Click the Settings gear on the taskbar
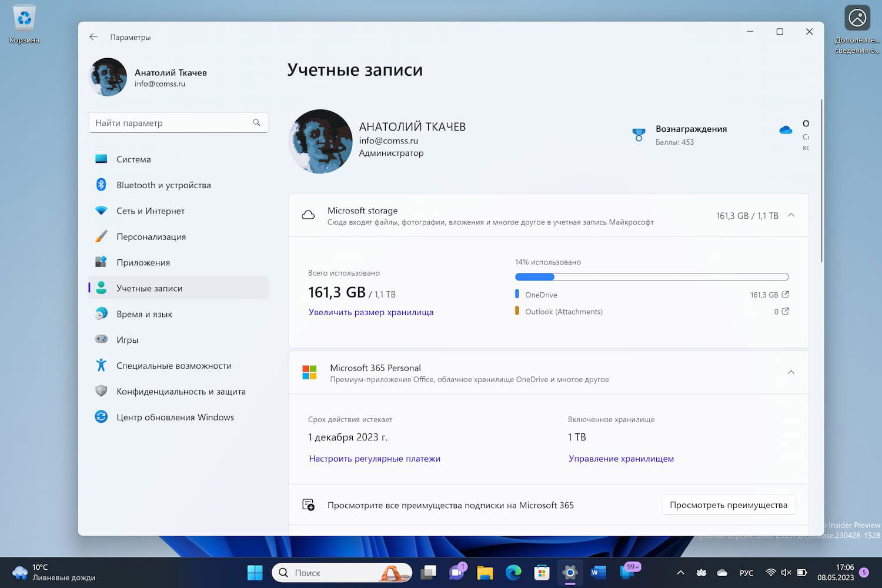 click(x=570, y=573)
